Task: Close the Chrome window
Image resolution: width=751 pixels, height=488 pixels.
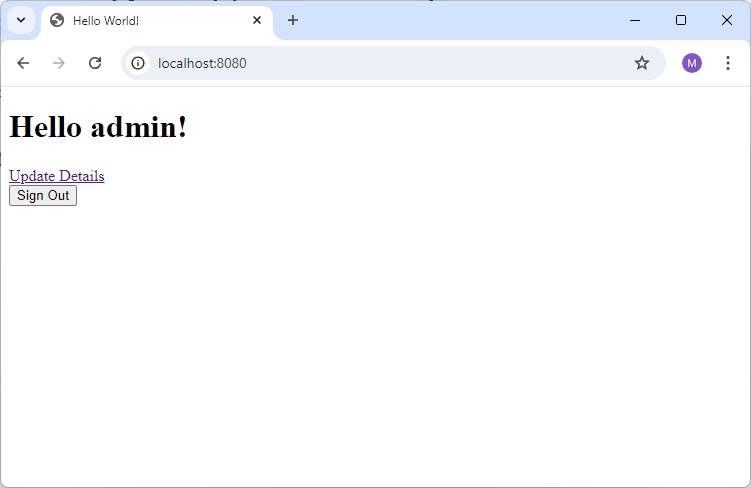Action: click(x=727, y=20)
